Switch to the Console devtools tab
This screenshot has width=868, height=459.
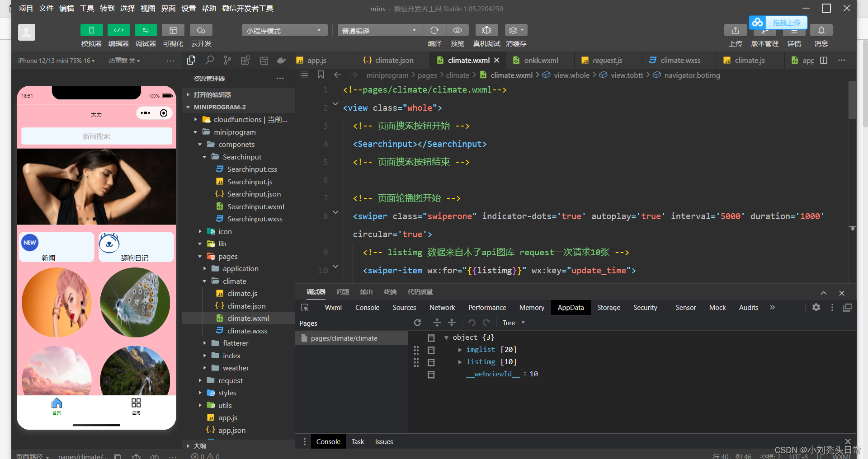click(x=367, y=307)
